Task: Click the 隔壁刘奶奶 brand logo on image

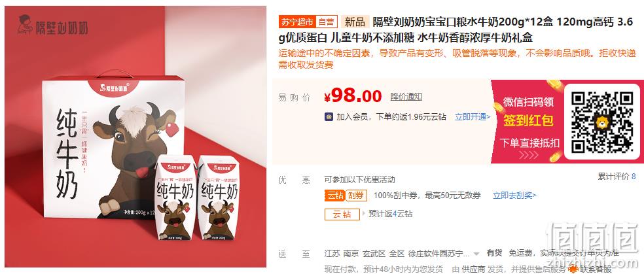Action: coord(53,25)
